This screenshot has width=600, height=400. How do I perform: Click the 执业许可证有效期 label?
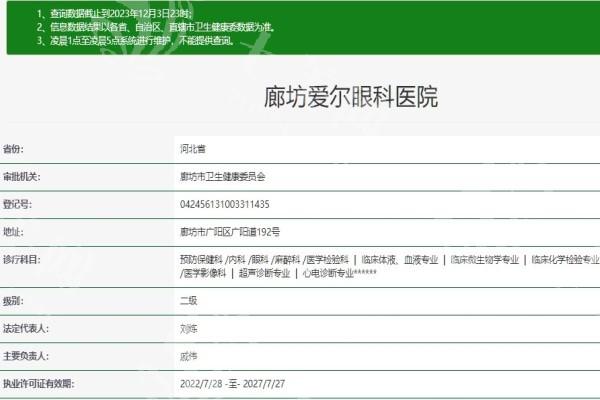pyautogui.click(x=38, y=384)
